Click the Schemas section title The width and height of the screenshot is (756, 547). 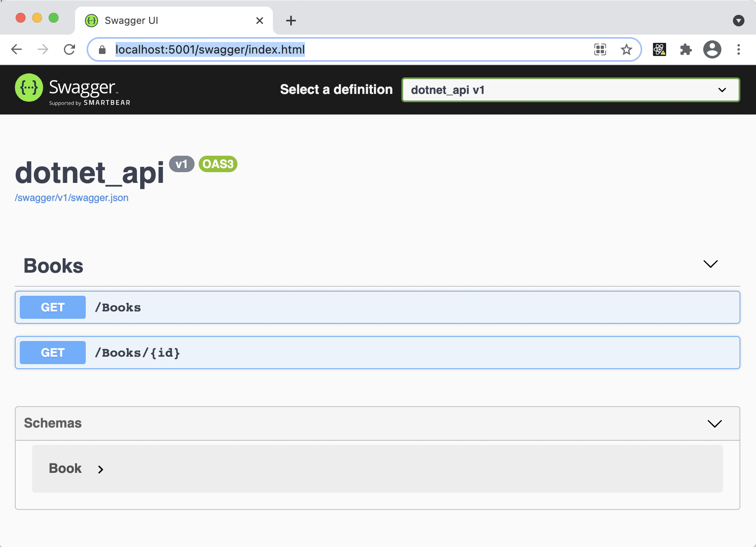[x=53, y=423]
